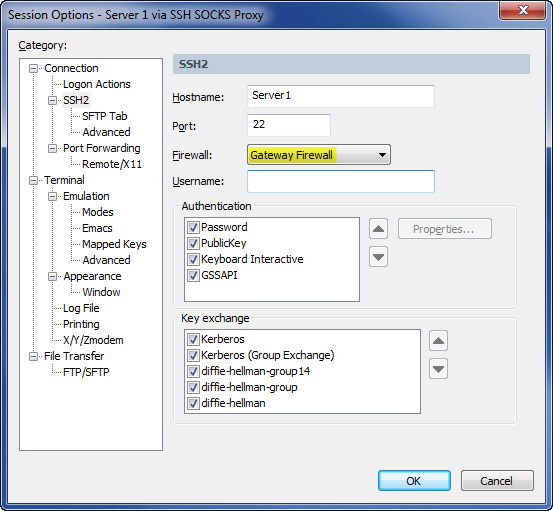Move authentication method up with arrow
Screen dimensions: 553x511
click(378, 229)
